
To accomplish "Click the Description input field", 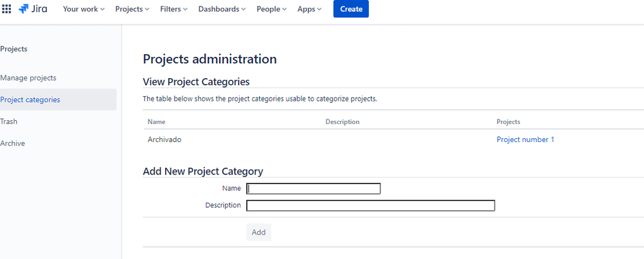I will (371, 205).
